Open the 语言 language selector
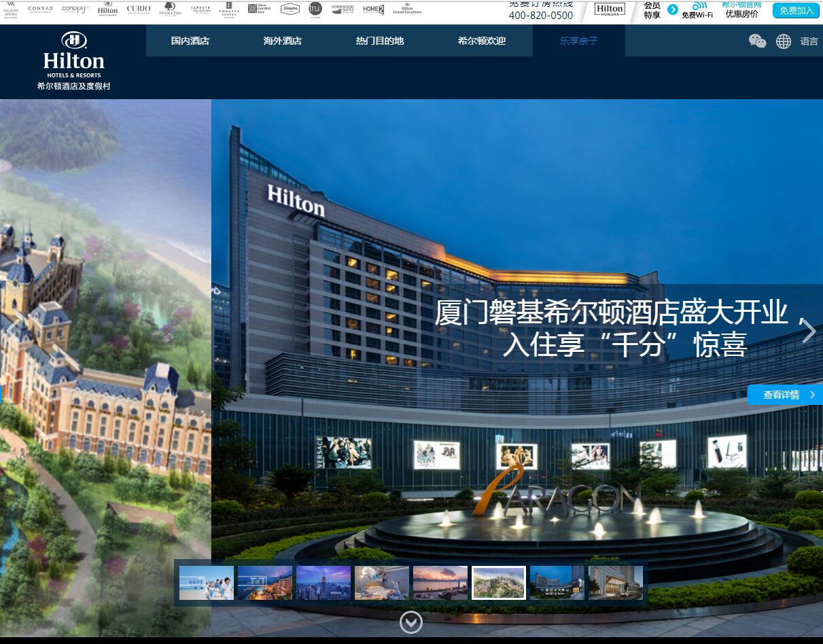 pyautogui.click(x=809, y=41)
